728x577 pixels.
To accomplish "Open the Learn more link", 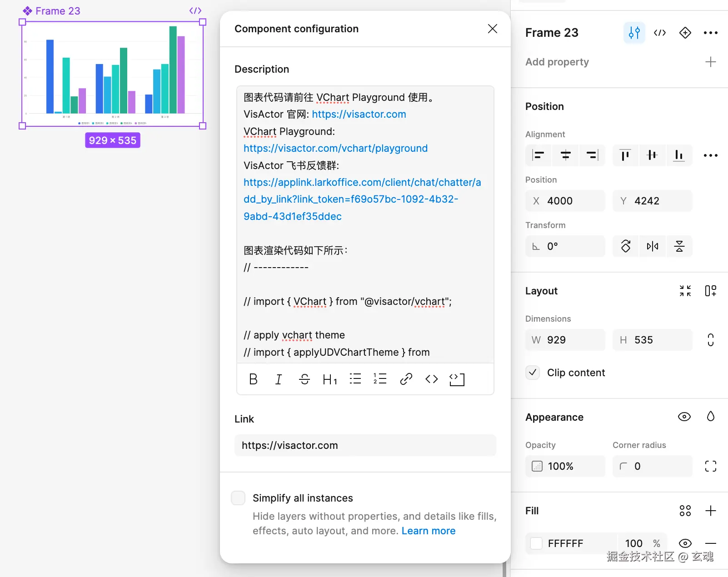I will 429,531.
